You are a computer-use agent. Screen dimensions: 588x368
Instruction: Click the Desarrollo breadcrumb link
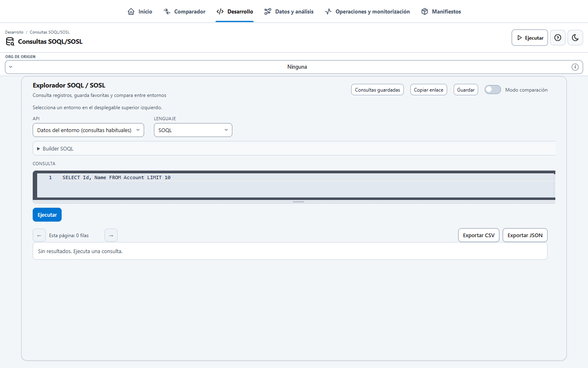(14, 32)
